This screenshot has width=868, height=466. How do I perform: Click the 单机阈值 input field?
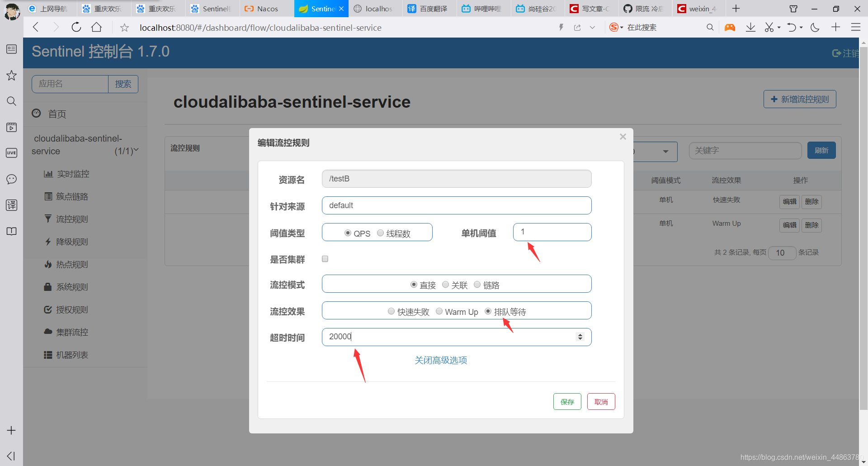coord(552,232)
